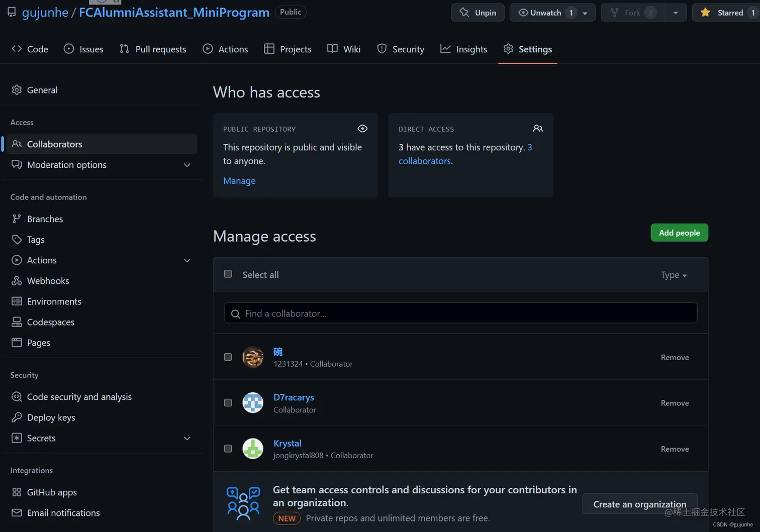Click the Unpin button

(x=478, y=13)
